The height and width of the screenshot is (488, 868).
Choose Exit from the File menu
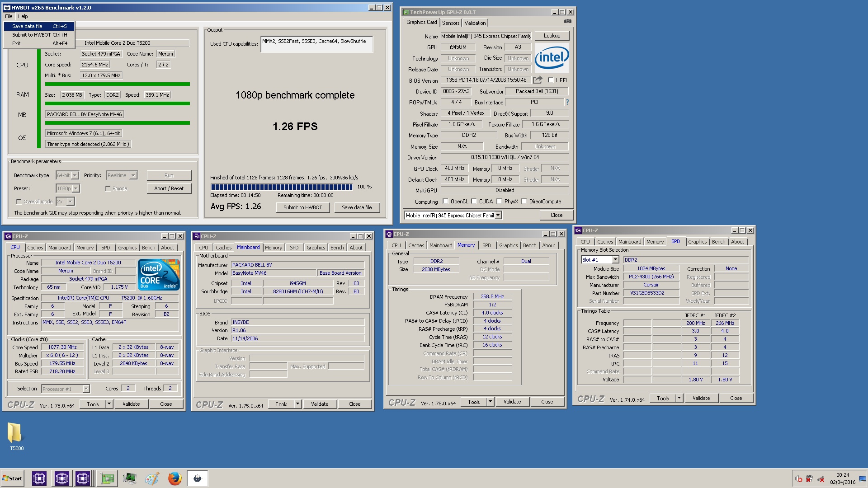[39, 43]
